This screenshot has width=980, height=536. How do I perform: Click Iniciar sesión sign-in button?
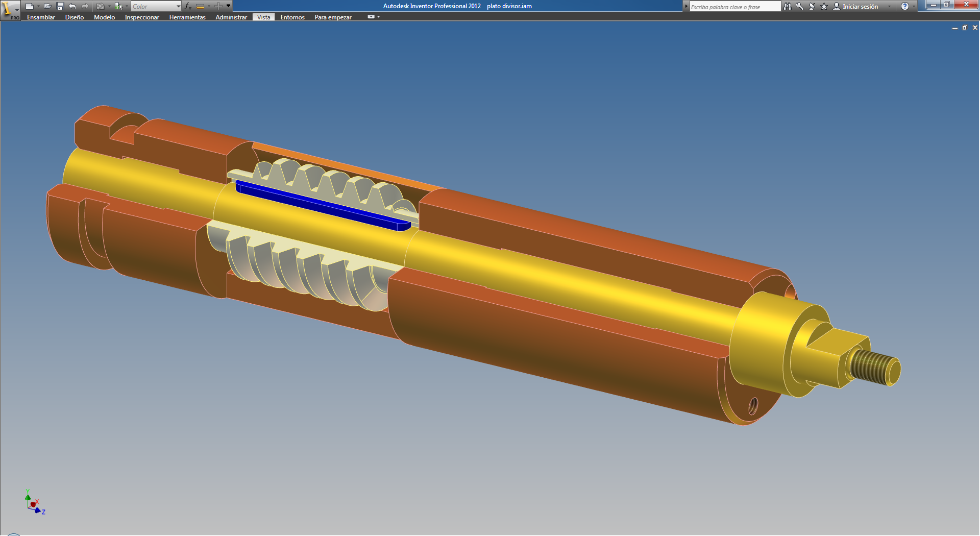(856, 6)
